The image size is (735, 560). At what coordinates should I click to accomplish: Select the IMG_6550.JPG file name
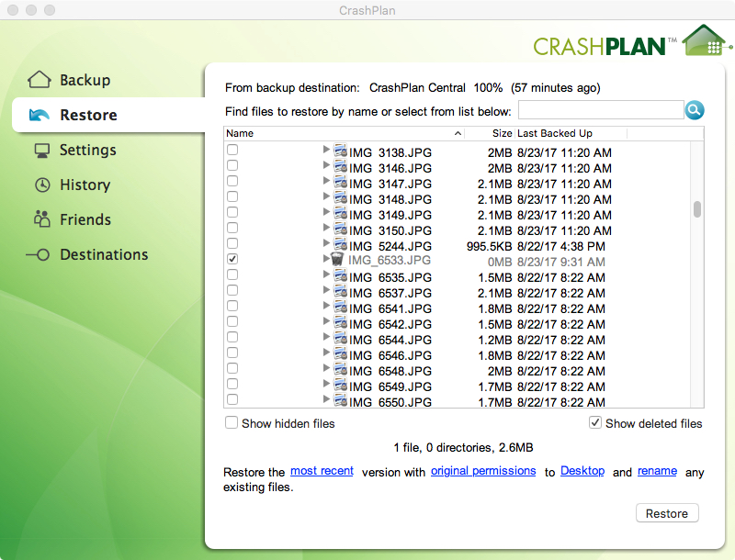tap(390, 402)
